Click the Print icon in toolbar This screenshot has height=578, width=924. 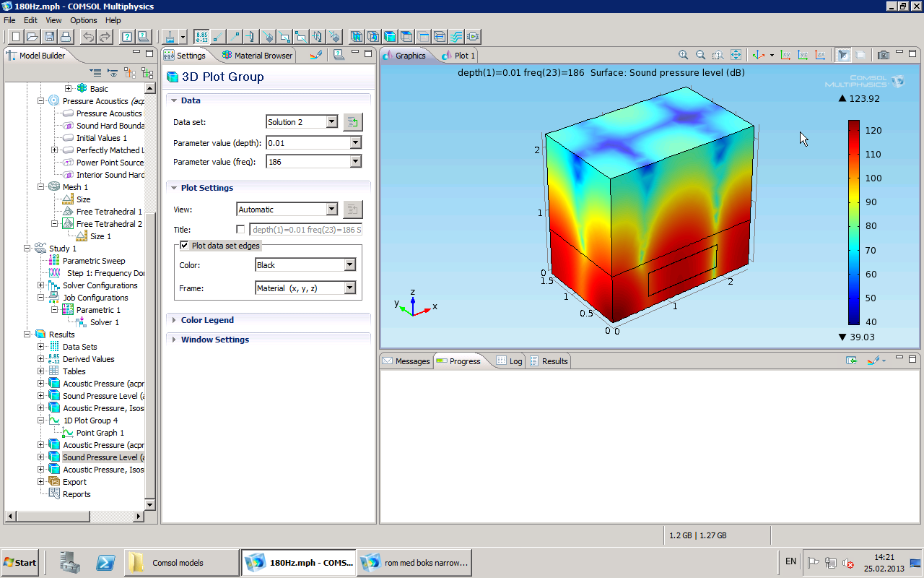click(x=66, y=36)
